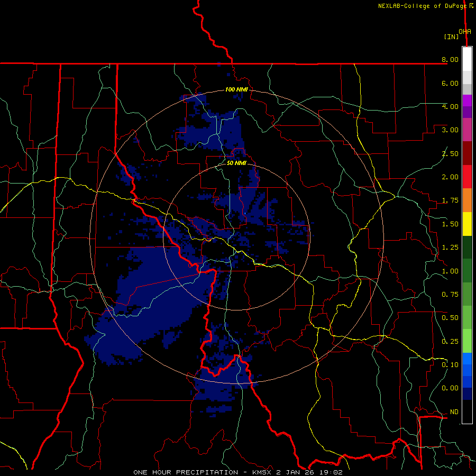Click the OHA product code label
476x476 pixels.
465,32
